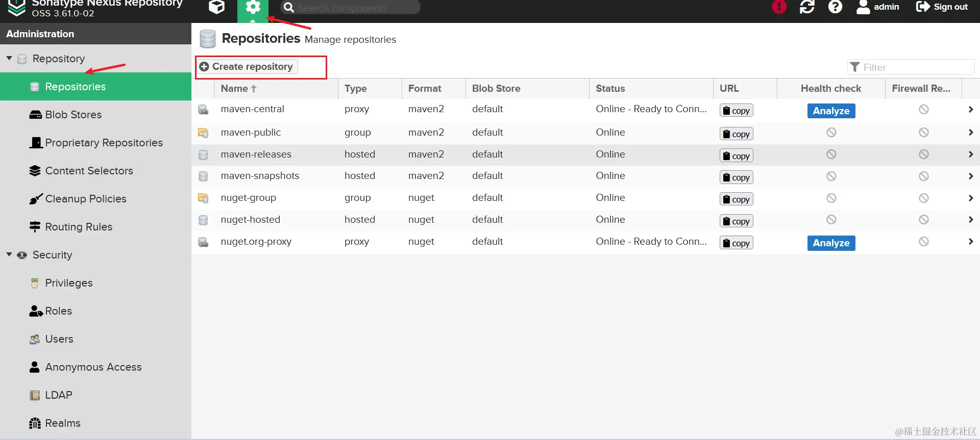Open Routing Rules menu item
The height and width of the screenshot is (440, 980).
point(95,227)
